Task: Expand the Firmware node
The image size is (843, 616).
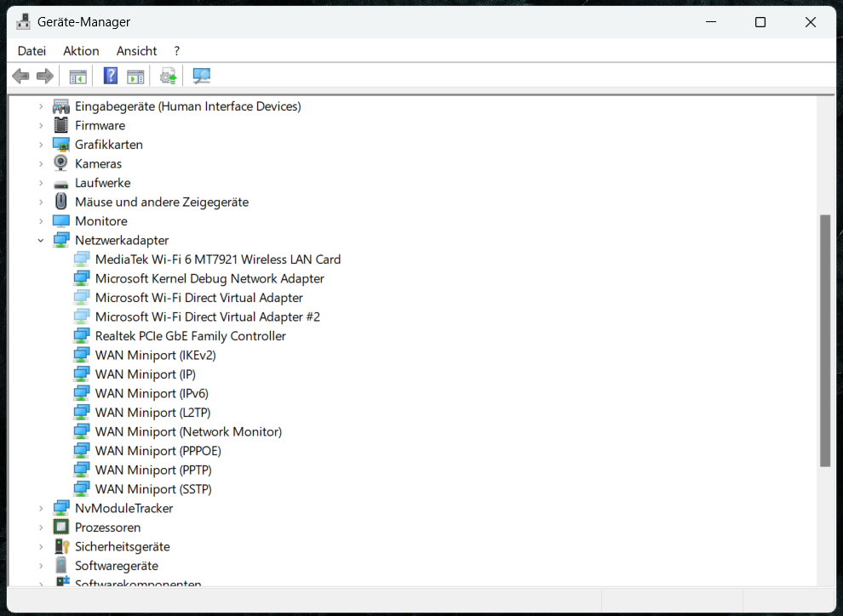Action: [41, 126]
